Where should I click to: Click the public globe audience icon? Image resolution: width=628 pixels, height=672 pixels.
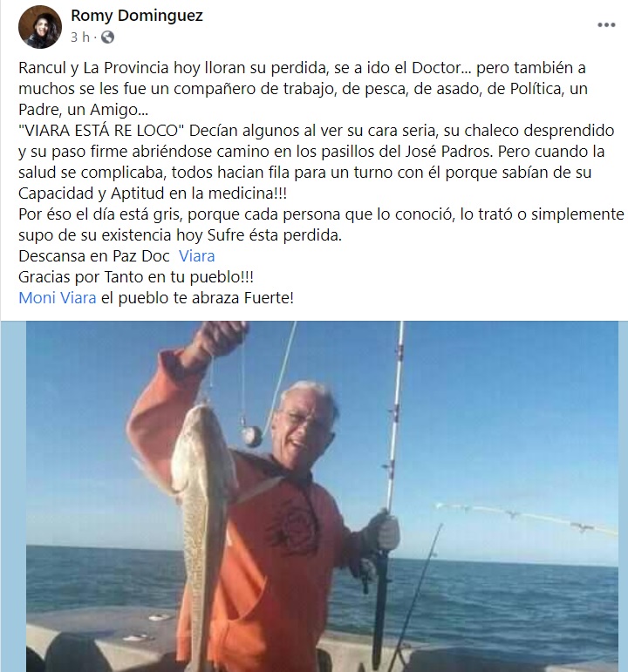point(107,37)
